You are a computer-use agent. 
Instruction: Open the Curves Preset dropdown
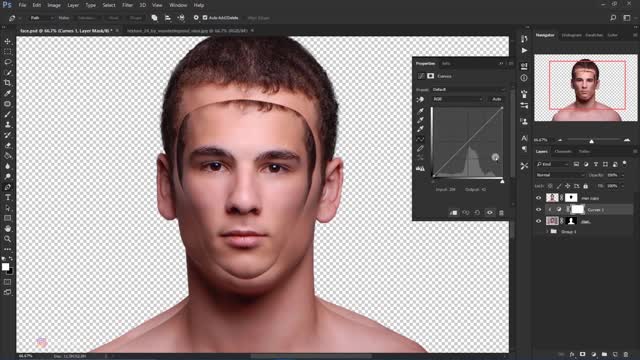point(468,89)
